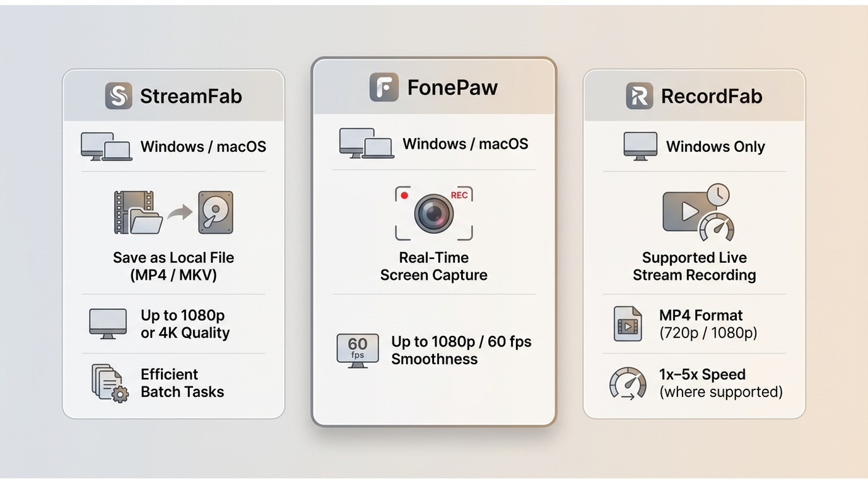Click the StreamFab logo icon
The height and width of the screenshot is (484, 868).
(x=119, y=96)
